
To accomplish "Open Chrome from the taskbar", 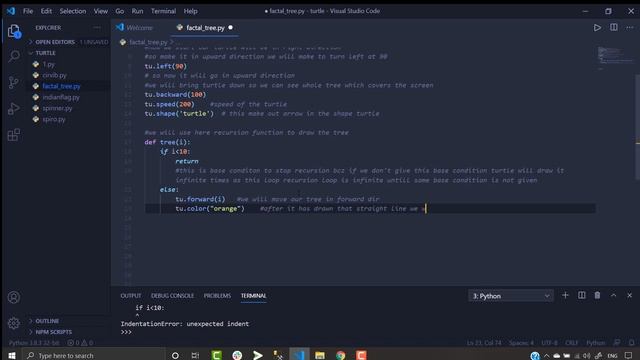I will 340,355.
